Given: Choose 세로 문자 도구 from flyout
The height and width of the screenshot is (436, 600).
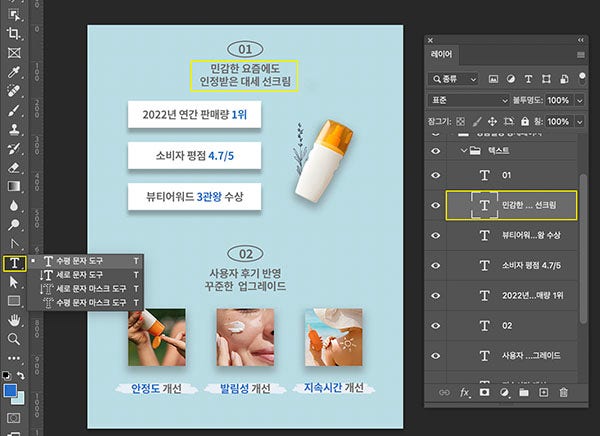Looking at the screenshot, I should 86,275.
